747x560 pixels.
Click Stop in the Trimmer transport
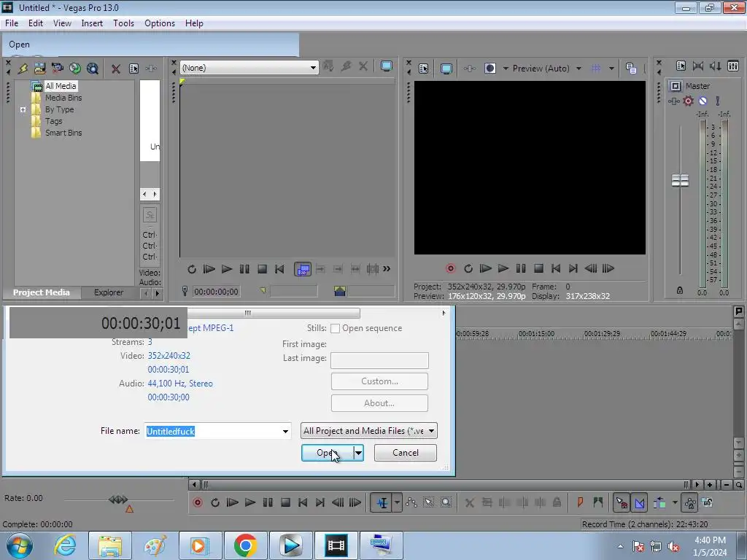tap(262, 269)
